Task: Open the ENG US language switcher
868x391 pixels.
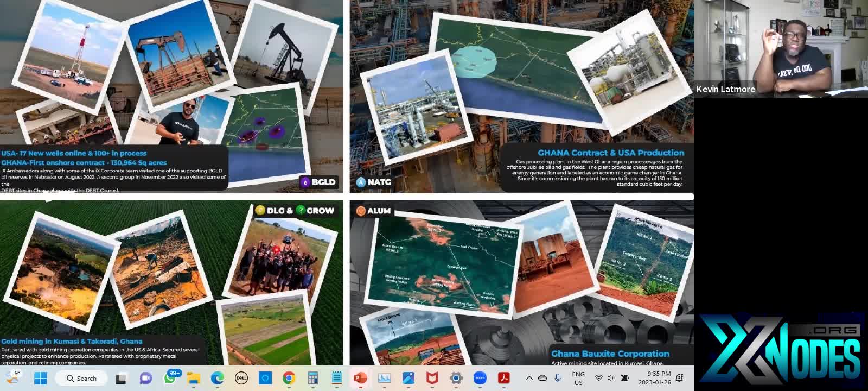Action: (578, 378)
